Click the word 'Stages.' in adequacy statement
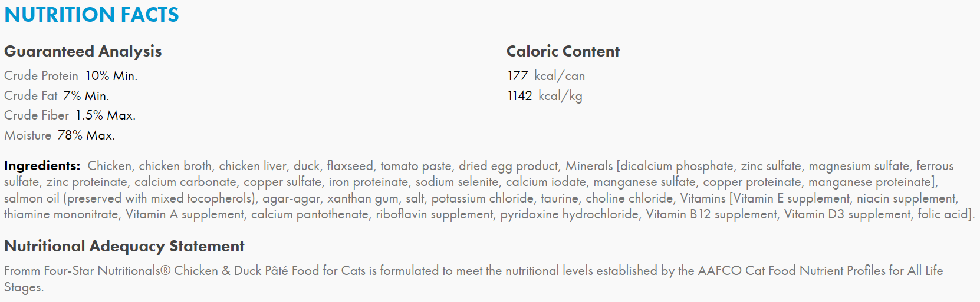The height and width of the screenshot is (302, 980). 24,287
